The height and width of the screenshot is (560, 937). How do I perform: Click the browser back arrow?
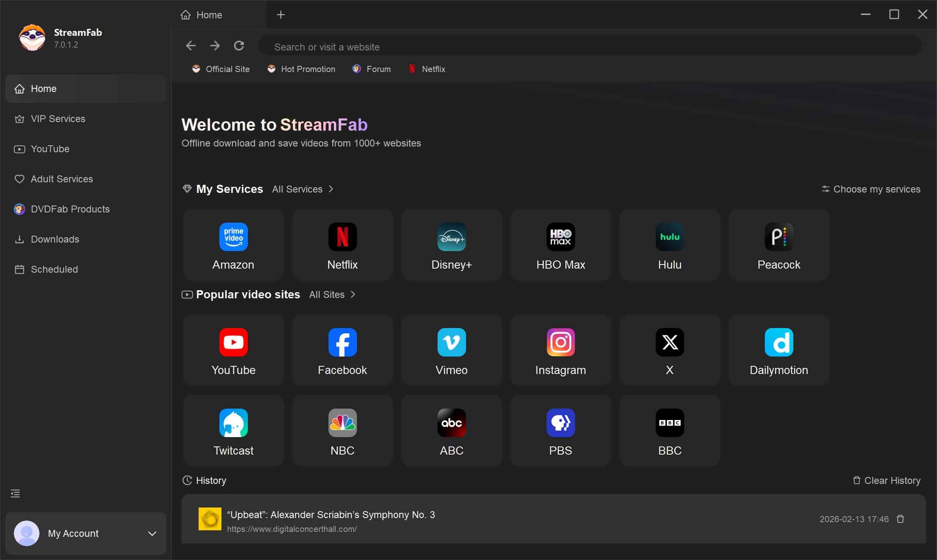tap(191, 46)
